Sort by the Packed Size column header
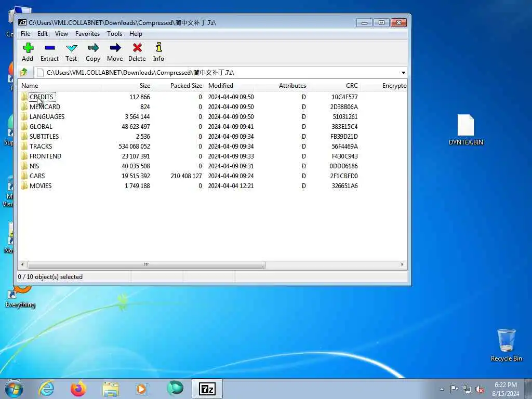532x399 pixels. pos(179,86)
